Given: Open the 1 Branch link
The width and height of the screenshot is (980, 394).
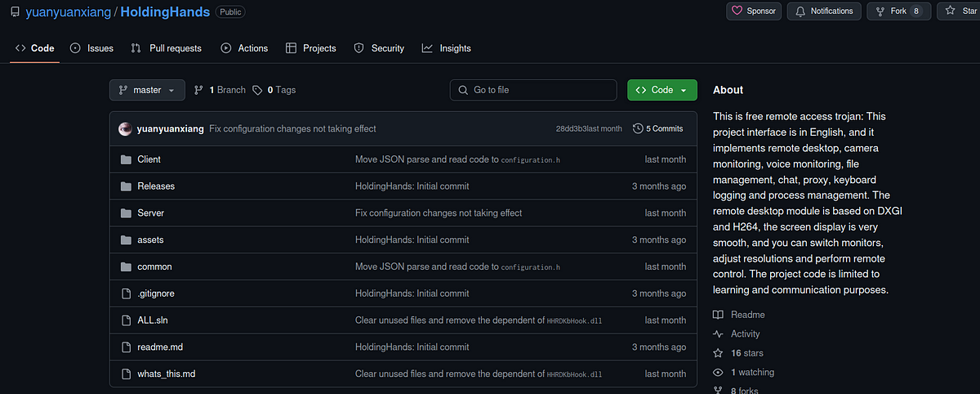Looking at the screenshot, I should [220, 90].
